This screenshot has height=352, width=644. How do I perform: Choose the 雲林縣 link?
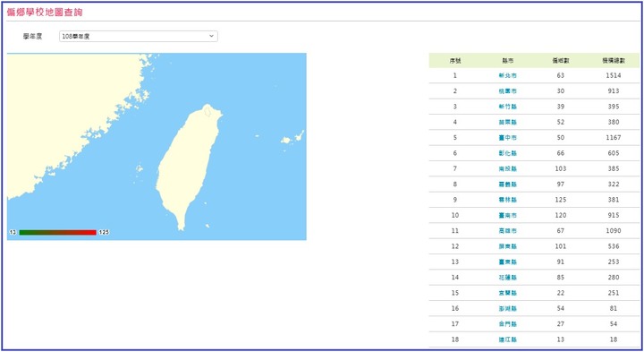point(508,200)
